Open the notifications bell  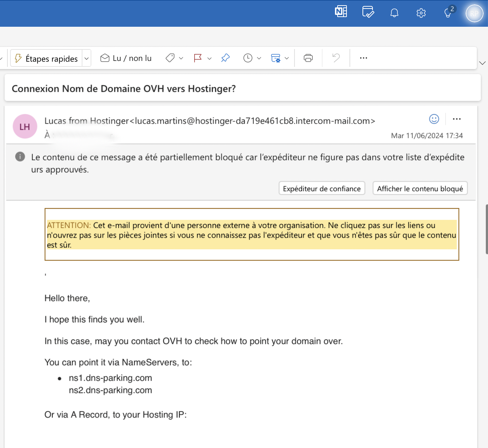click(394, 13)
